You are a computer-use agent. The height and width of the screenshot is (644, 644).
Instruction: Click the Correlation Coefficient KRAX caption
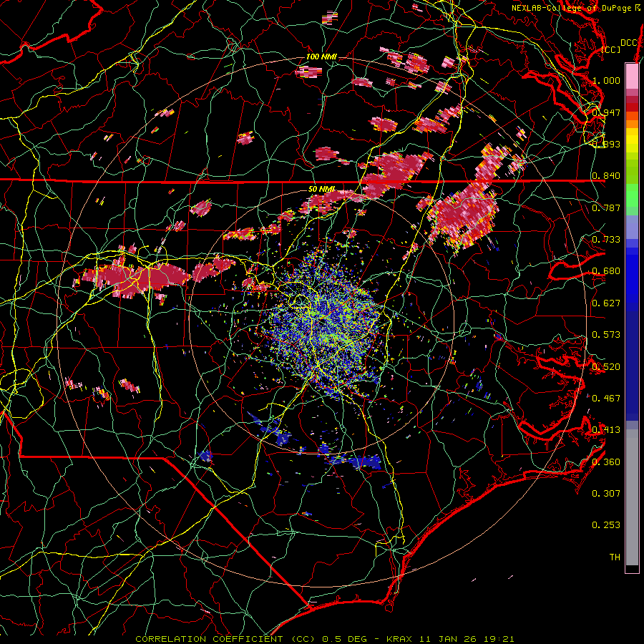click(324, 639)
